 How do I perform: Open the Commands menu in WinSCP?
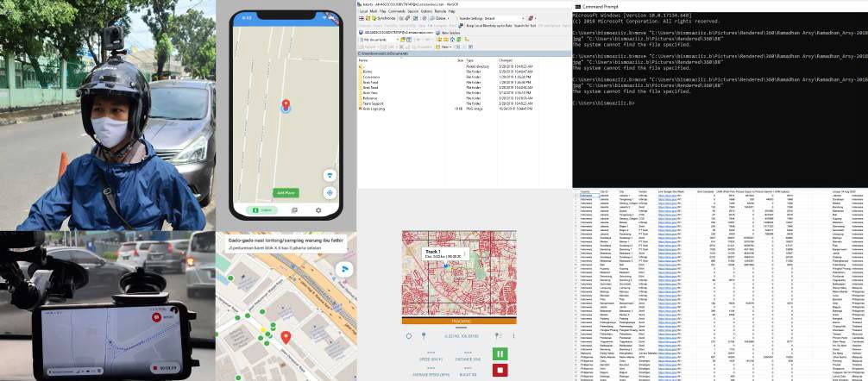click(394, 11)
